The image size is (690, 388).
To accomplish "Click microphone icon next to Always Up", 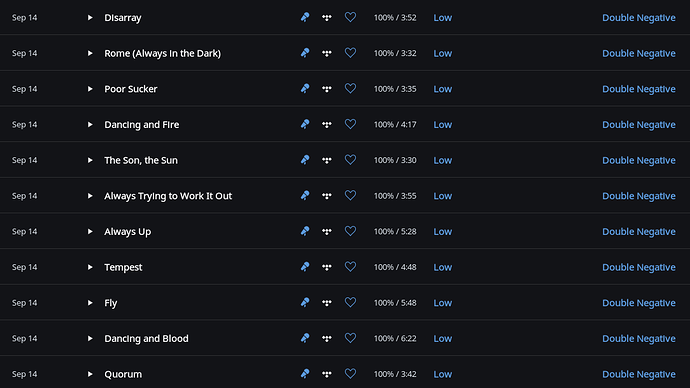I will [x=305, y=231].
